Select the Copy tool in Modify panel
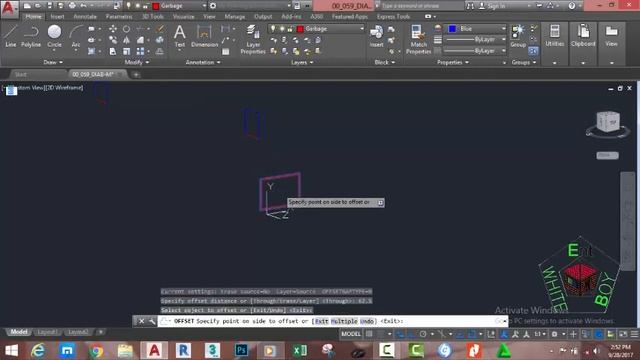Screen dimensions: 640x360 113,40
